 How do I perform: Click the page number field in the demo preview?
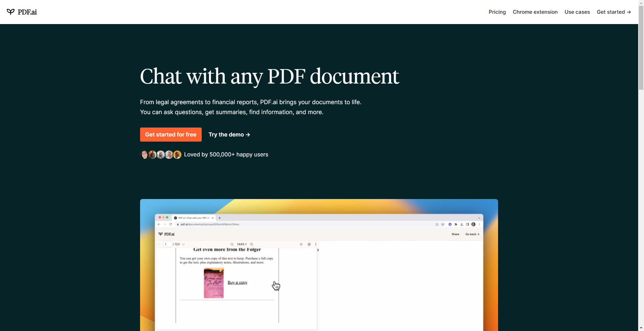pos(167,244)
